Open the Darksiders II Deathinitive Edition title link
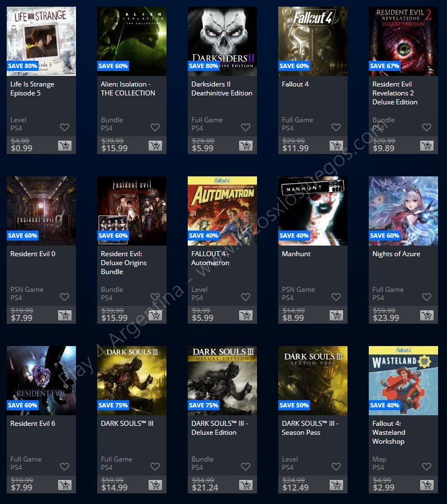 coord(222,89)
